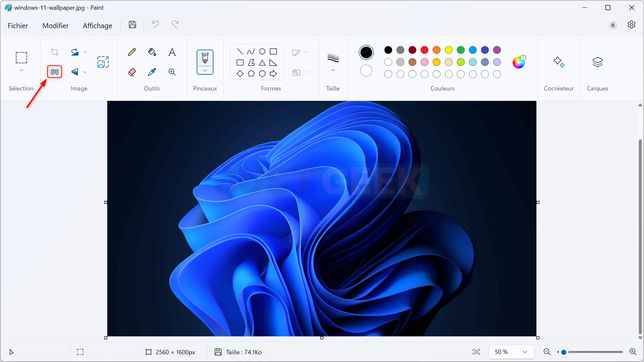Click the Rotate image icon
The width and height of the screenshot is (644, 362).
pyautogui.click(x=75, y=52)
